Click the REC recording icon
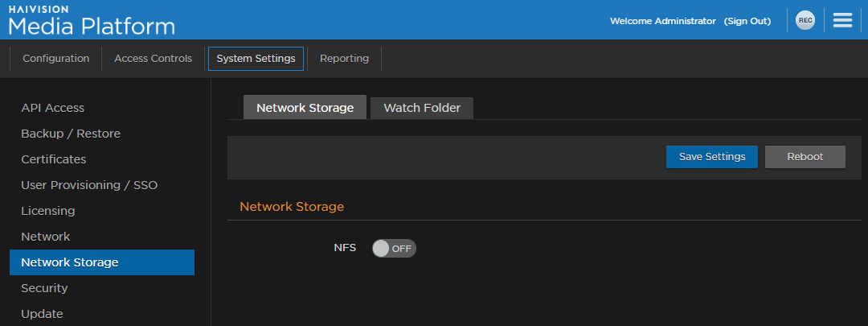The height and width of the screenshot is (326, 868). coord(805,21)
